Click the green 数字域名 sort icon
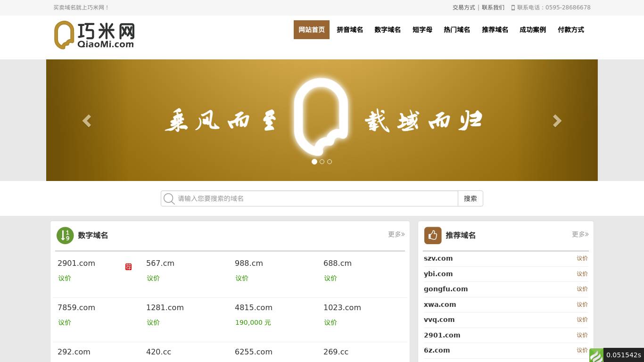 pos(65,236)
